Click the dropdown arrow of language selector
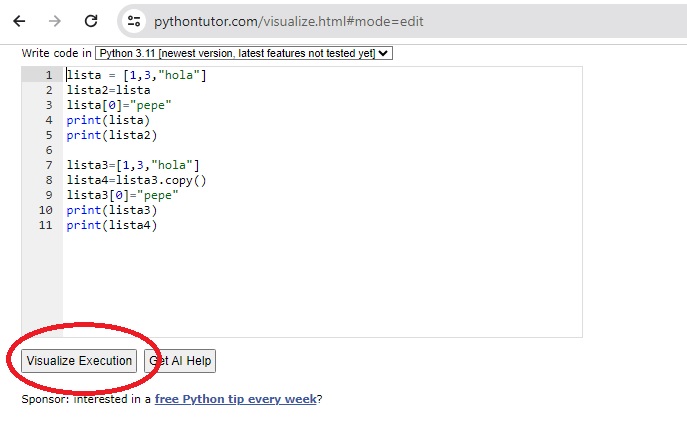 click(x=383, y=53)
